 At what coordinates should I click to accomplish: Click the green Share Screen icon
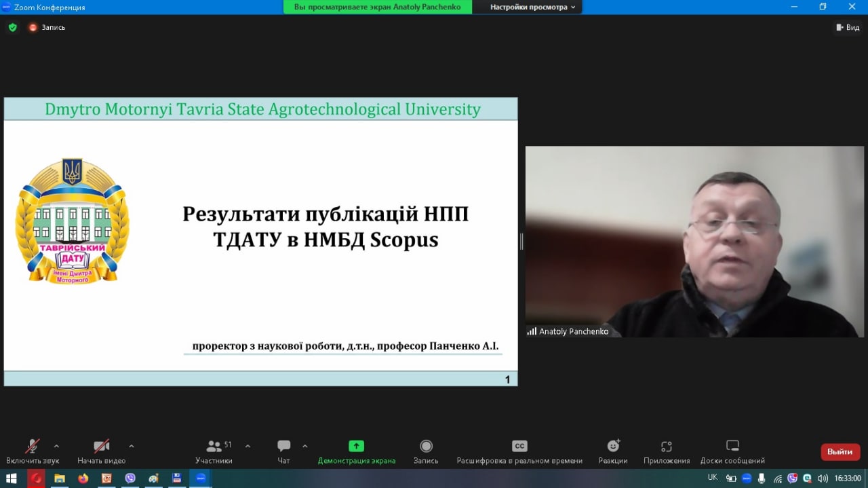pos(356,446)
